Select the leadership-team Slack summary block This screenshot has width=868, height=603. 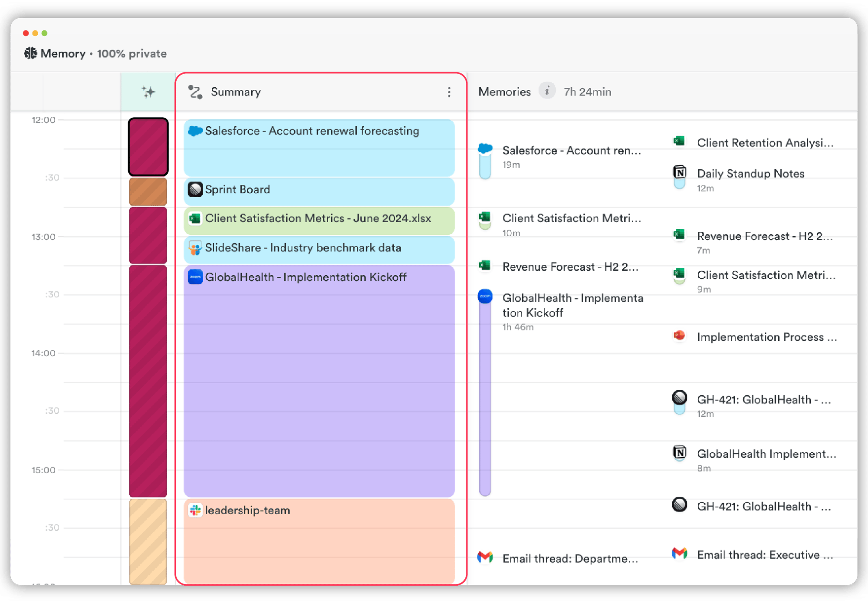coord(319,540)
